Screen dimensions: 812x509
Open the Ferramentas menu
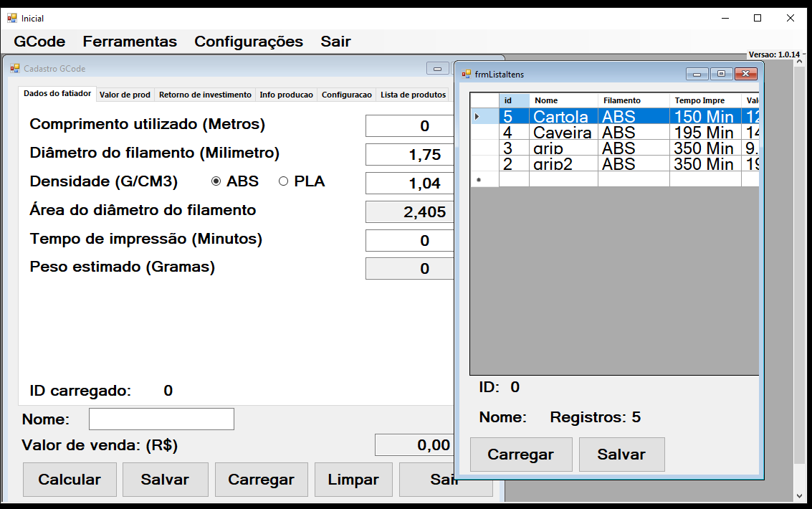(130, 42)
